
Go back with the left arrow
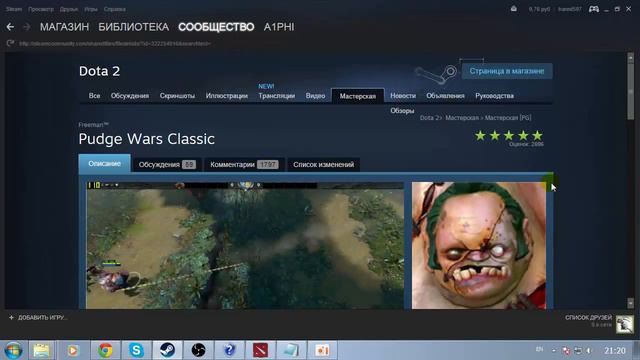tap(10, 27)
